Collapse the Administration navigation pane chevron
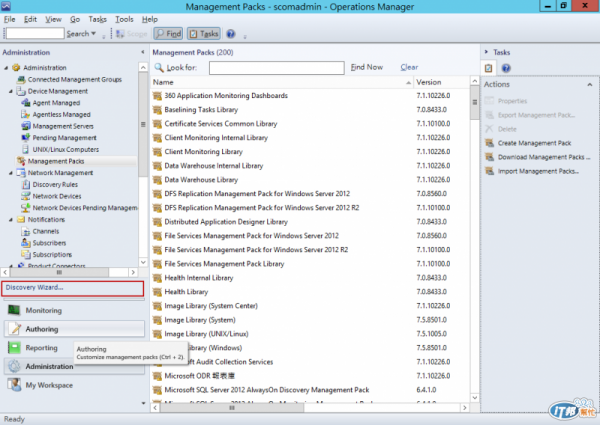This screenshot has width=600, height=425. [143, 52]
